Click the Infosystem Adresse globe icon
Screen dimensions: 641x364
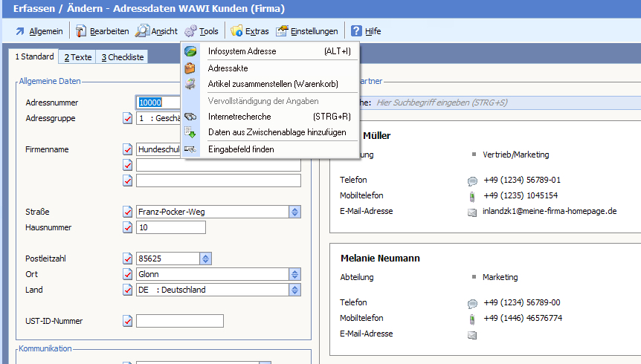pyautogui.click(x=191, y=51)
